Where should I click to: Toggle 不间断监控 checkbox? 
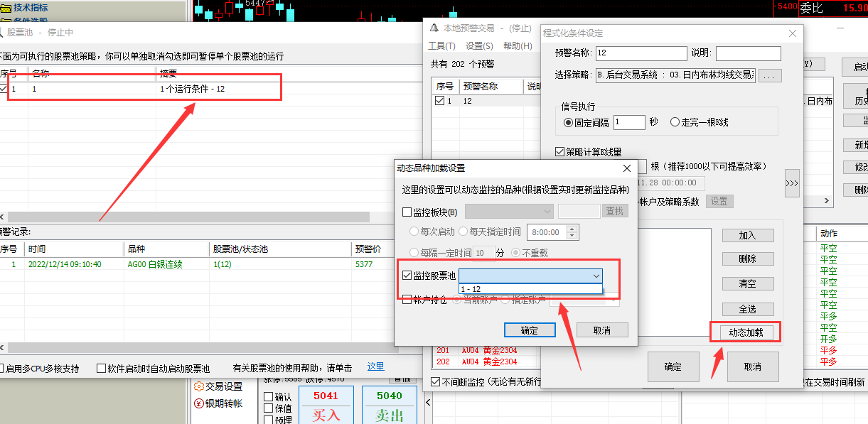(x=436, y=382)
